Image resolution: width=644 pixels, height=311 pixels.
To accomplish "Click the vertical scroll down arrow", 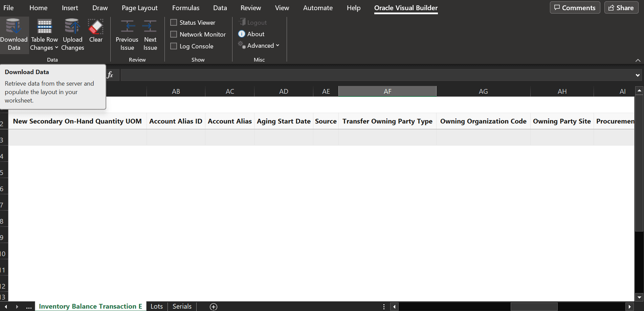I will point(639,297).
